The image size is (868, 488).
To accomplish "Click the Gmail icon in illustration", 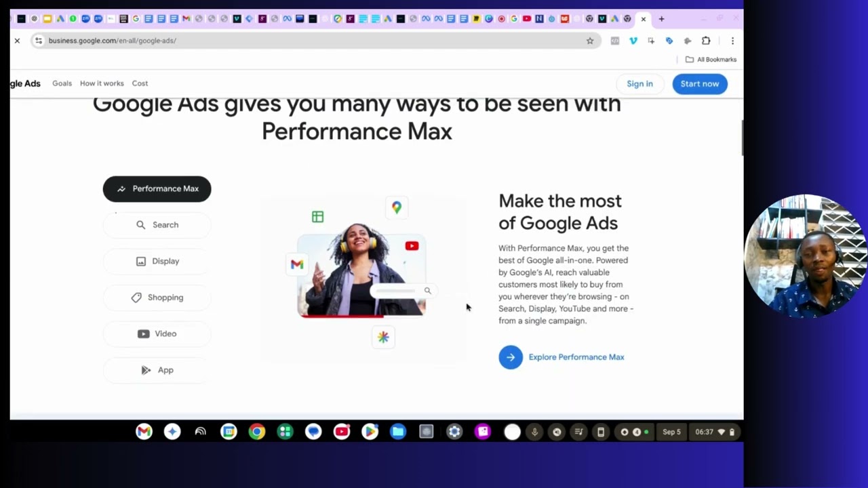I will click(x=297, y=264).
